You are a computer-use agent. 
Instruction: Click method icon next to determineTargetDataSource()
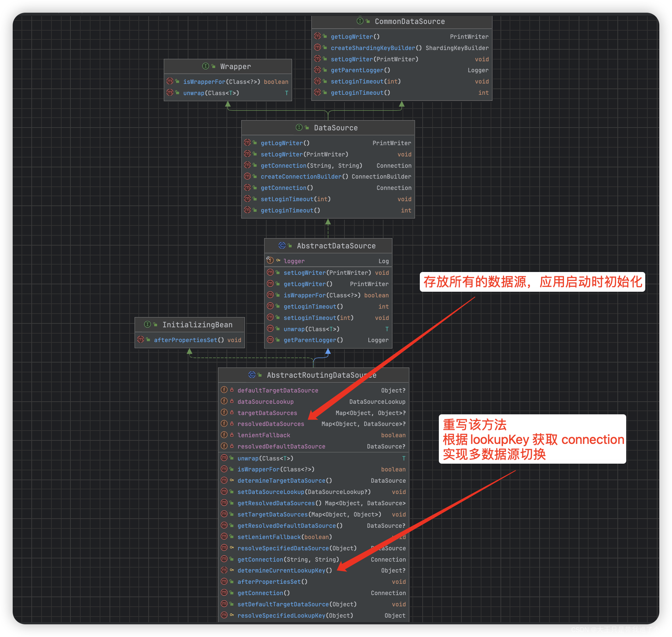pos(224,480)
